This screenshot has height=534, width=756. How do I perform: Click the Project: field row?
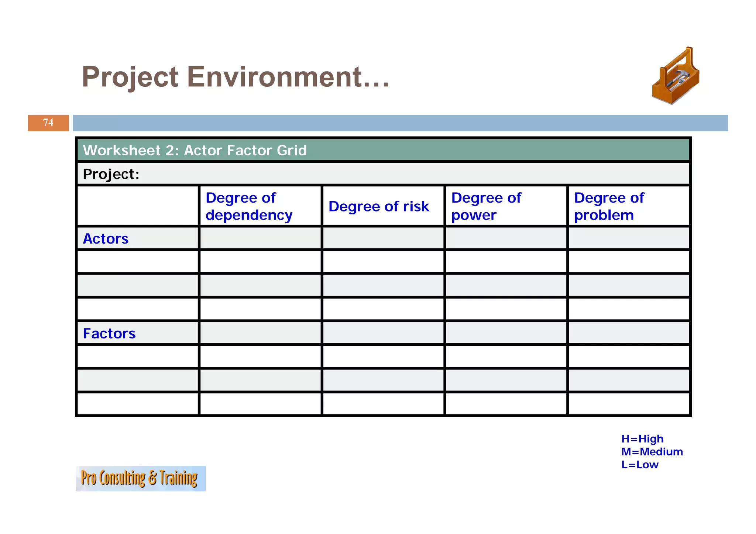pos(383,174)
